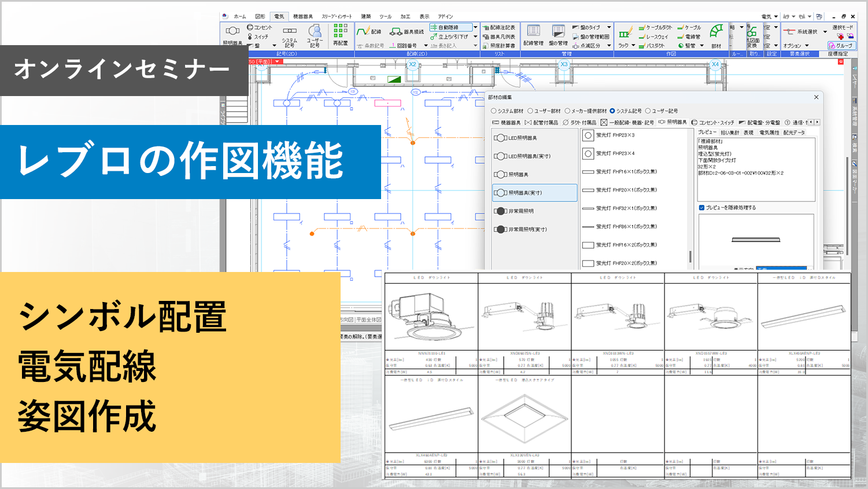Click the 配線 (wiring) ribbon tool
This screenshot has height=489, width=868.
tap(368, 31)
